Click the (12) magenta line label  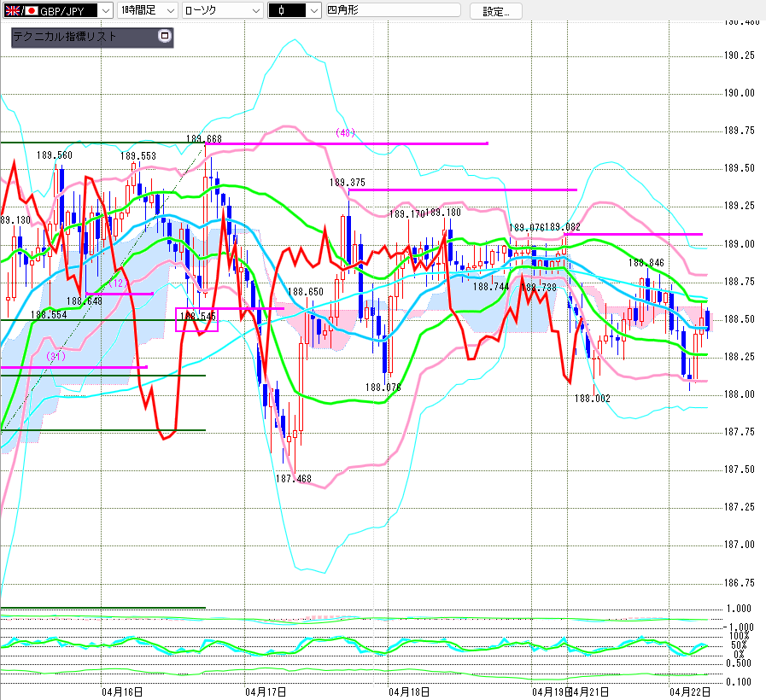[118, 283]
